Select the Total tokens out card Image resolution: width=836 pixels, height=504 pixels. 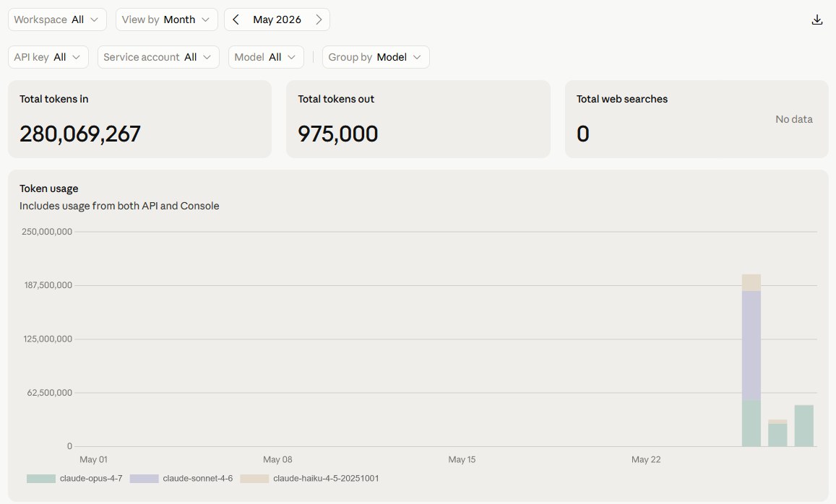click(x=418, y=119)
